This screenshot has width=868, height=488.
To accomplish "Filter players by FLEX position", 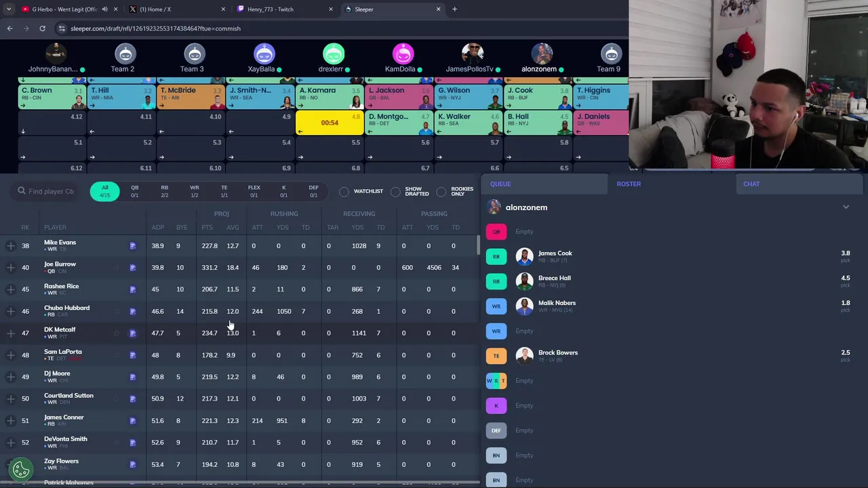I will pos(254,191).
